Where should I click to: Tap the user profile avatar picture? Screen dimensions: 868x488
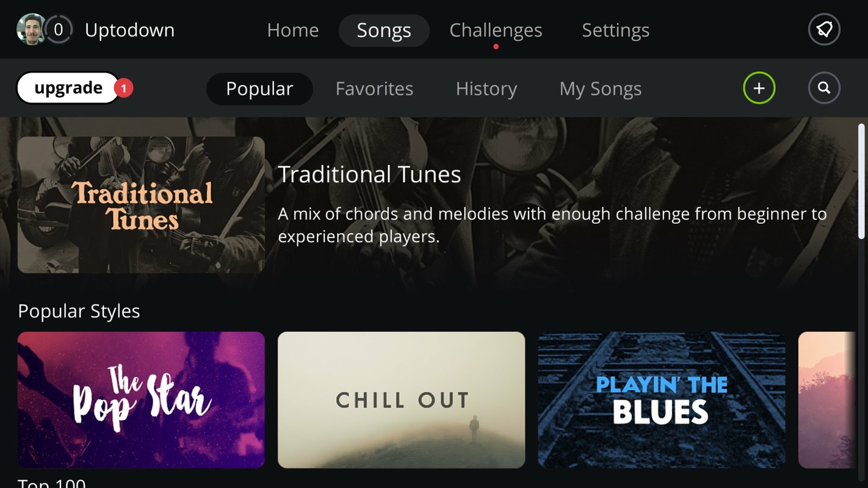click(x=31, y=29)
